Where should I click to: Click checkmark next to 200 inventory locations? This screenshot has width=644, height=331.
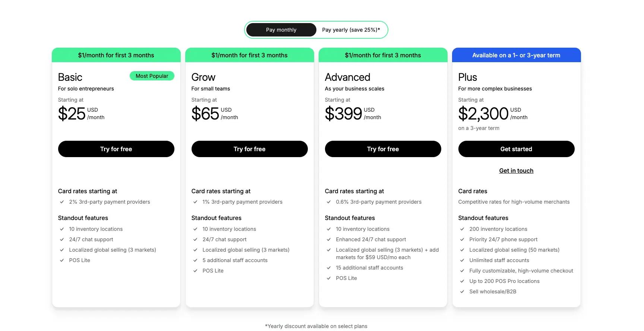click(x=462, y=229)
